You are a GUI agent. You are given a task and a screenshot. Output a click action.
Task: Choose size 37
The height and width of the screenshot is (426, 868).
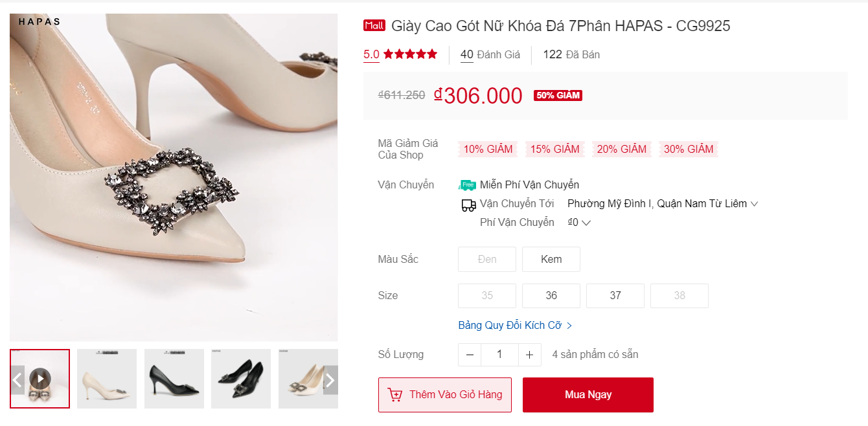[615, 296]
